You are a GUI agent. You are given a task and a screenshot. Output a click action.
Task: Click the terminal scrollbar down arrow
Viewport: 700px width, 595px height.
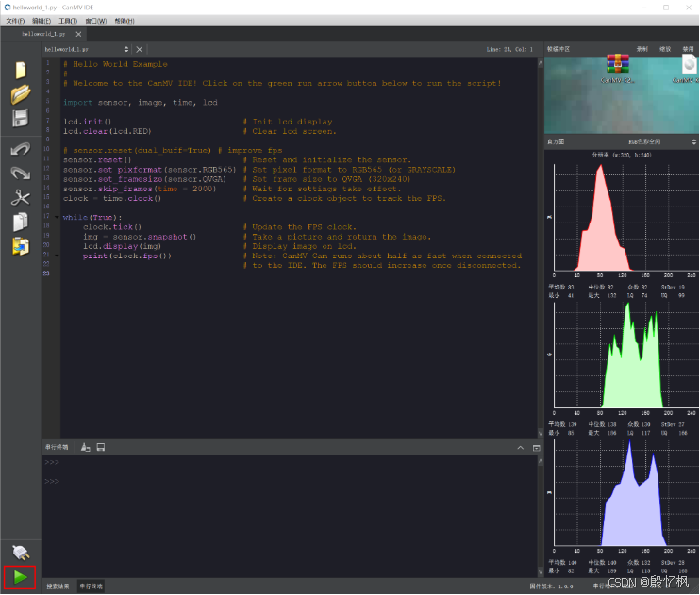pyautogui.click(x=541, y=571)
